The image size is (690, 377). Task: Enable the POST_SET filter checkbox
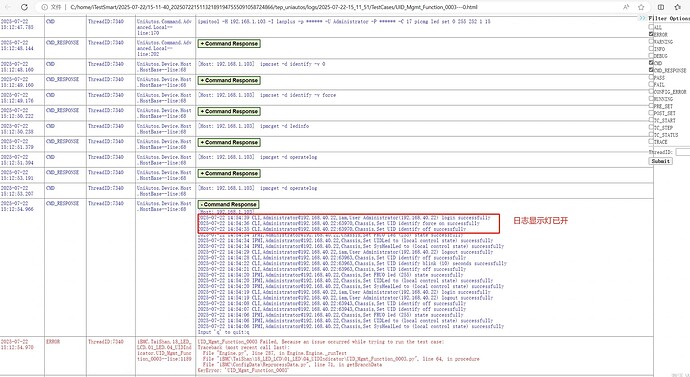point(651,113)
